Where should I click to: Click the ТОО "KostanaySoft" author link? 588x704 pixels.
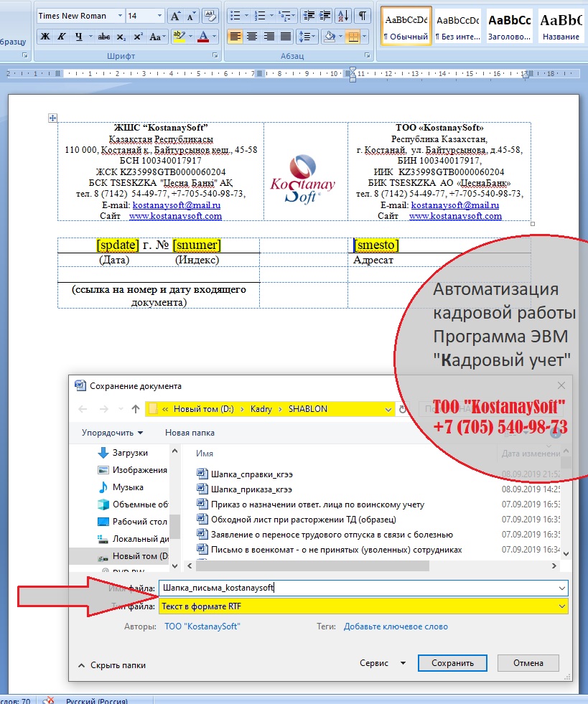tap(202, 626)
